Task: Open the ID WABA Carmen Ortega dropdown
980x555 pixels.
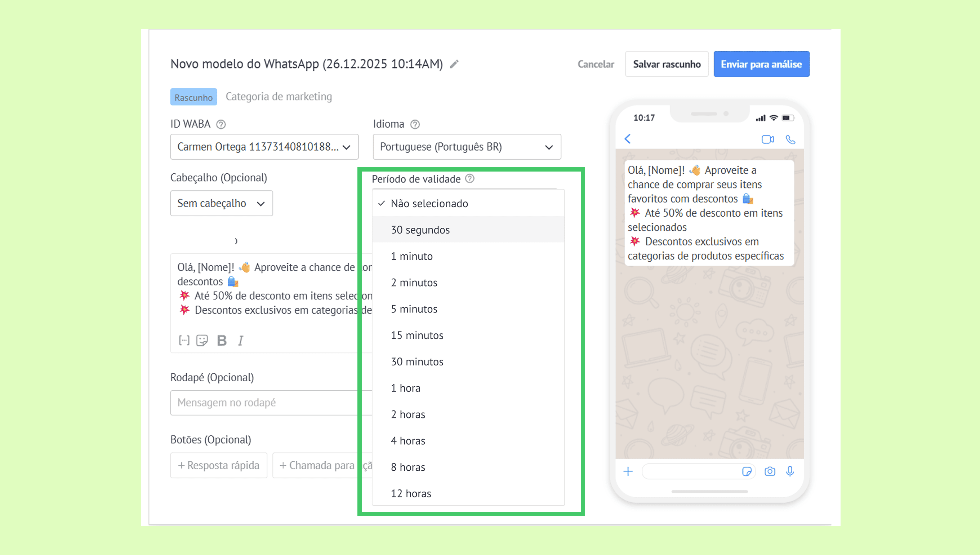Action: (x=264, y=147)
